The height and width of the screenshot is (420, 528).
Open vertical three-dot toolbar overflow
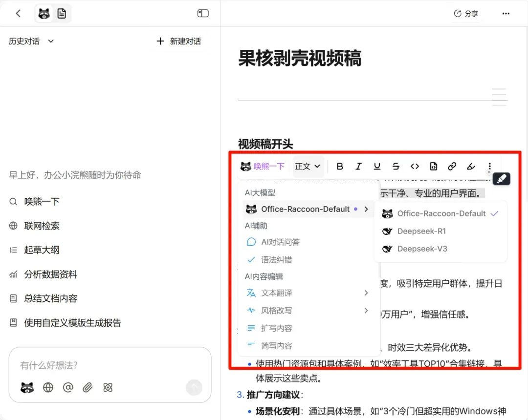tap(489, 167)
